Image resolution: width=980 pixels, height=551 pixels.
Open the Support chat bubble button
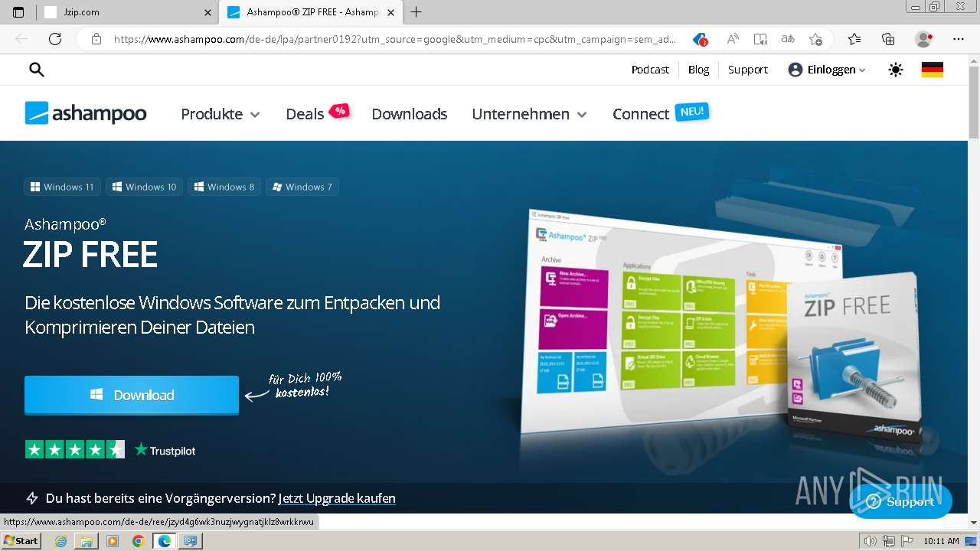click(900, 502)
